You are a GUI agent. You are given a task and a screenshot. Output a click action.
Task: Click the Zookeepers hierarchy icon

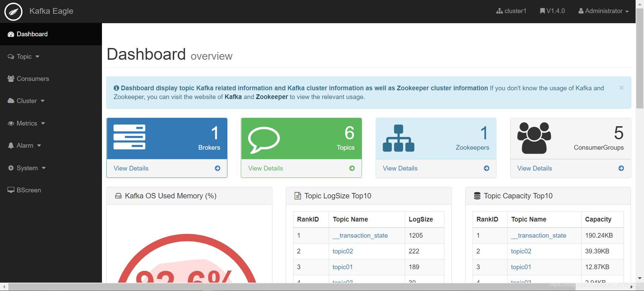tap(398, 138)
